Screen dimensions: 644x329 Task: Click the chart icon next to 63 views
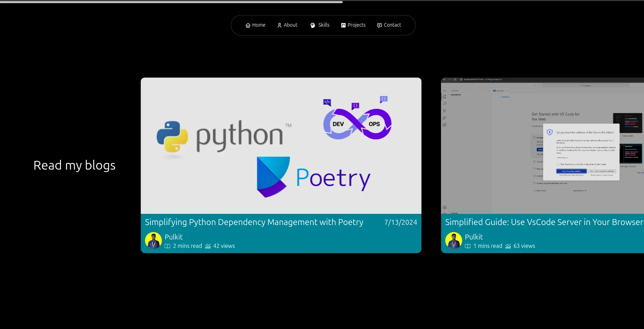tap(508, 246)
